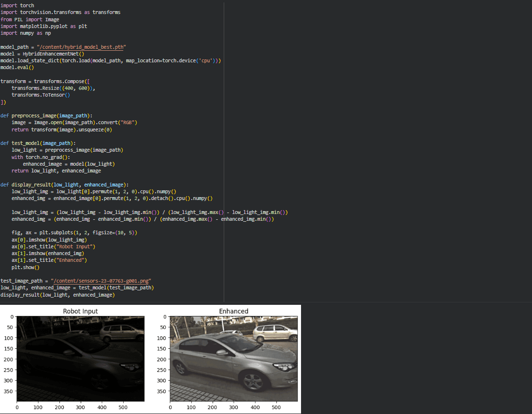Open the /content/hybrid_model_best.pth path link
This screenshot has height=414, width=532.
82,47
